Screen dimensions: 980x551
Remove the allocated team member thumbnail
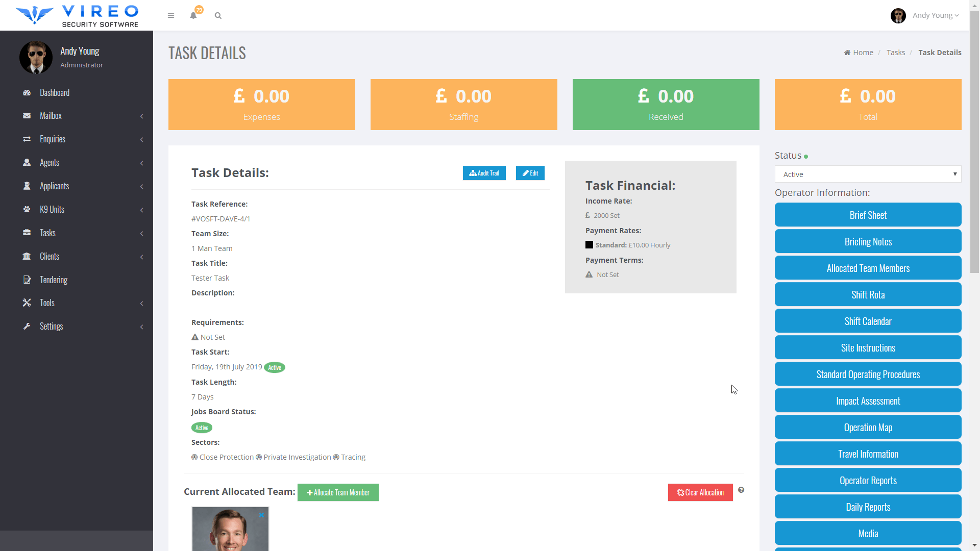point(261,515)
